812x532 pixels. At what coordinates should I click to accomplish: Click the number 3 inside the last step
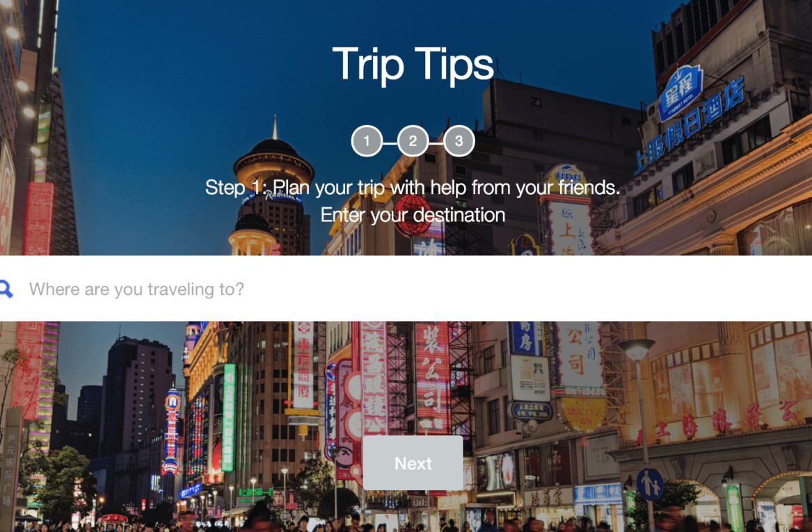click(x=459, y=140)
